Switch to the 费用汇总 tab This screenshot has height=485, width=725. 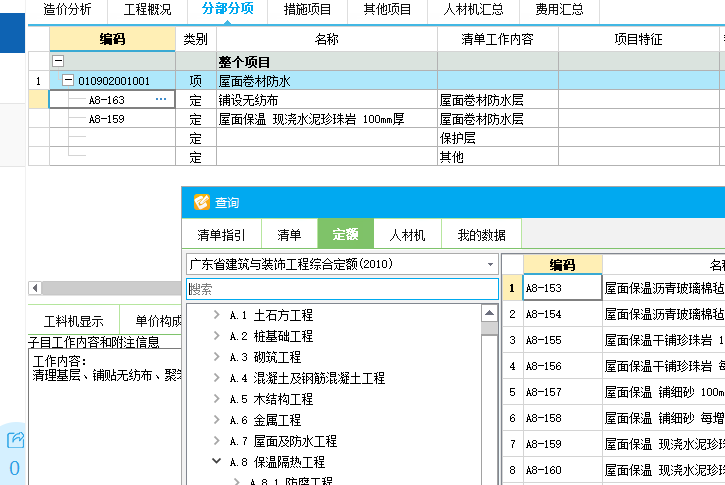tap(559, 10)
